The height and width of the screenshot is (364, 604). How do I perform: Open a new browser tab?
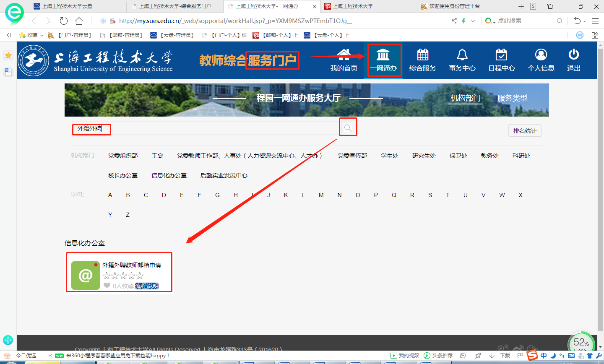pyautogui.click(x=521, y=6)
